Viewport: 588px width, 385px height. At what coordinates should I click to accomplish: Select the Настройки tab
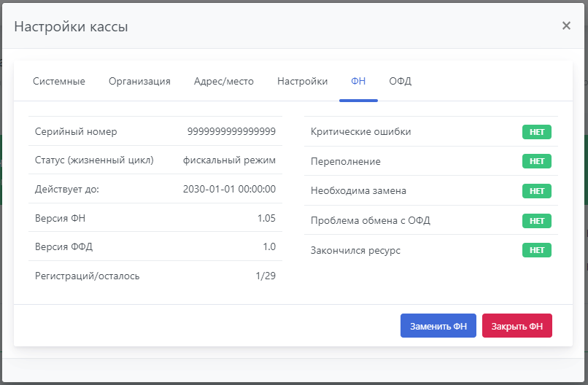point(302,81)
